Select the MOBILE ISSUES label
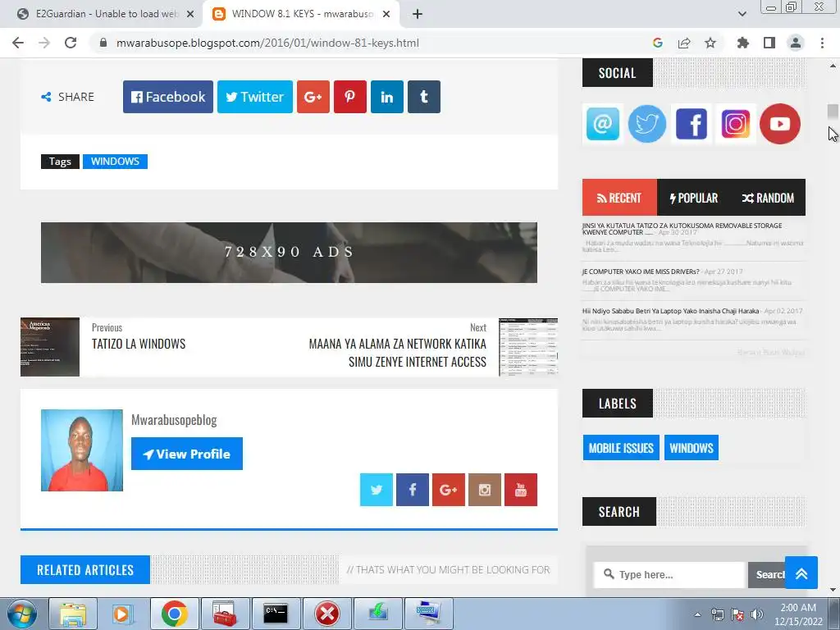840x630 pixels. tap(621, 448)
